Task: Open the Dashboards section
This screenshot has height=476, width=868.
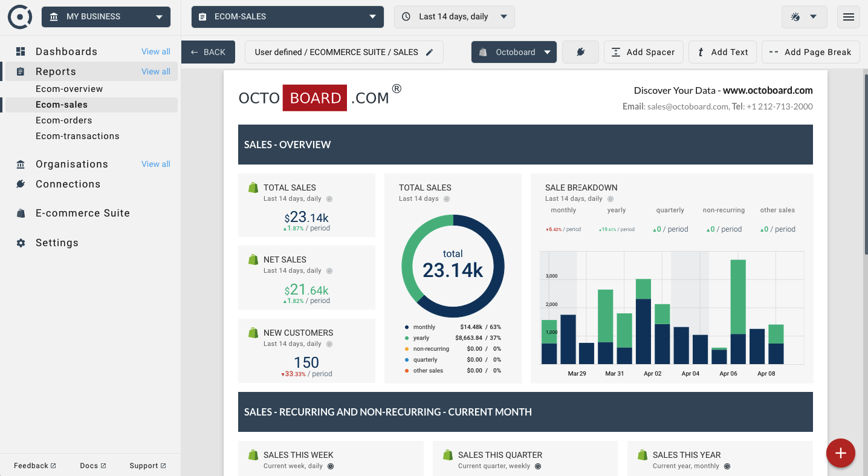Action: click(x=66, y=51)
